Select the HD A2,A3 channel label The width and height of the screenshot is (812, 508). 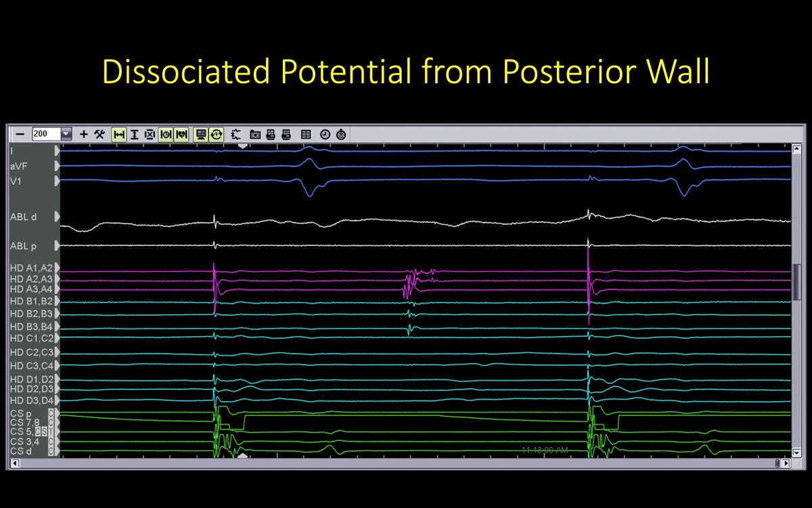[x=31, y=279]
